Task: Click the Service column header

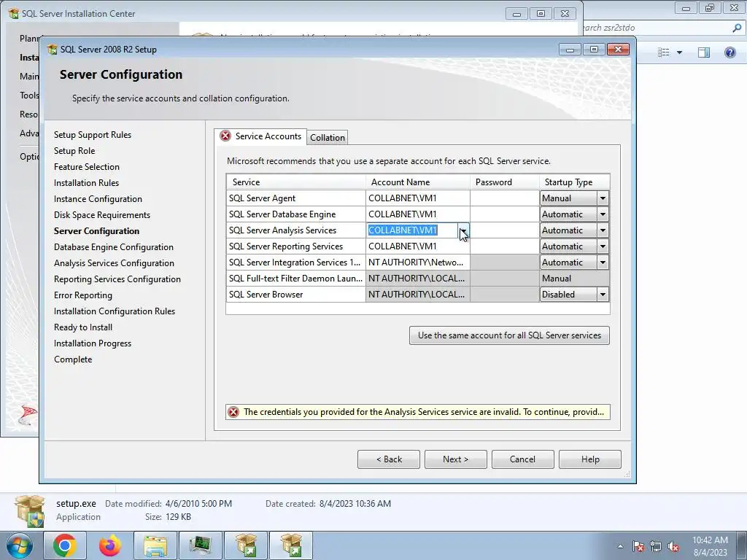Action: (296, 182)
